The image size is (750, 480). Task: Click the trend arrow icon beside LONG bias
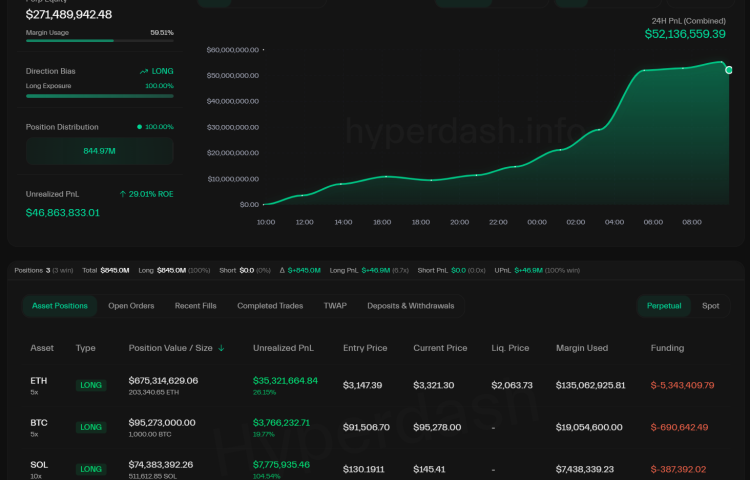click(x=144, y=71)
